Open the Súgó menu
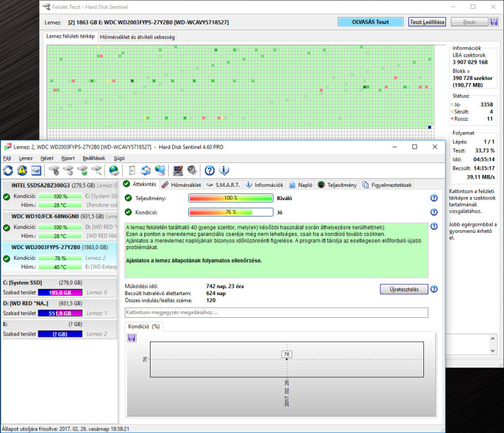The height and width of the screenshot is (433, 504). pyautogui.click(x=119, y=158)
